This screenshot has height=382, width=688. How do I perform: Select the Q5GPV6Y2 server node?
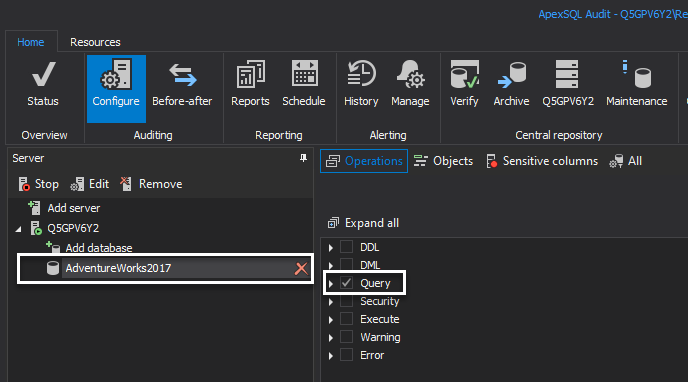(x=64, y=228)
